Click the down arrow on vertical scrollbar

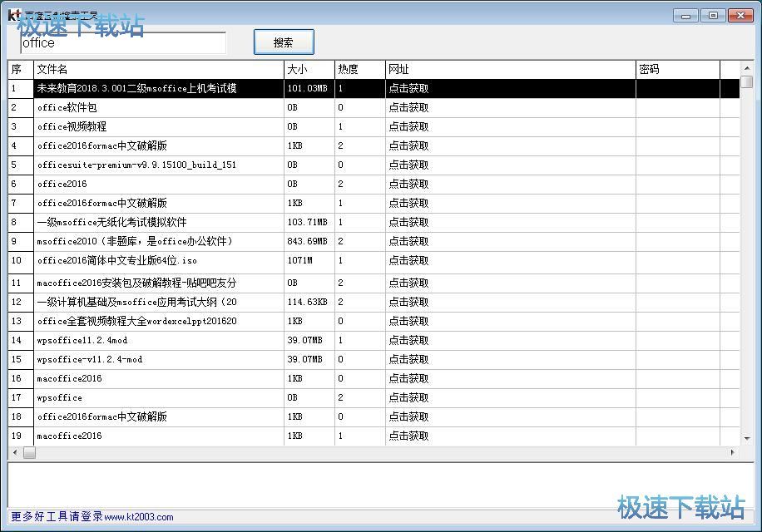pos(748,437)
